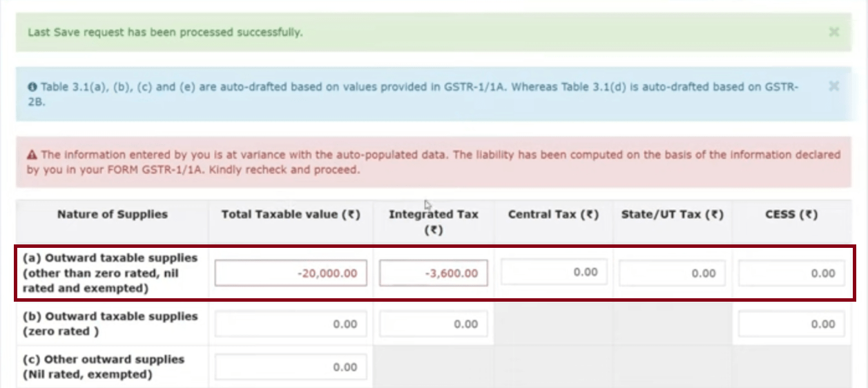
Task: Select State/UT Tax field in row (a)
Action: coord(673,273)
